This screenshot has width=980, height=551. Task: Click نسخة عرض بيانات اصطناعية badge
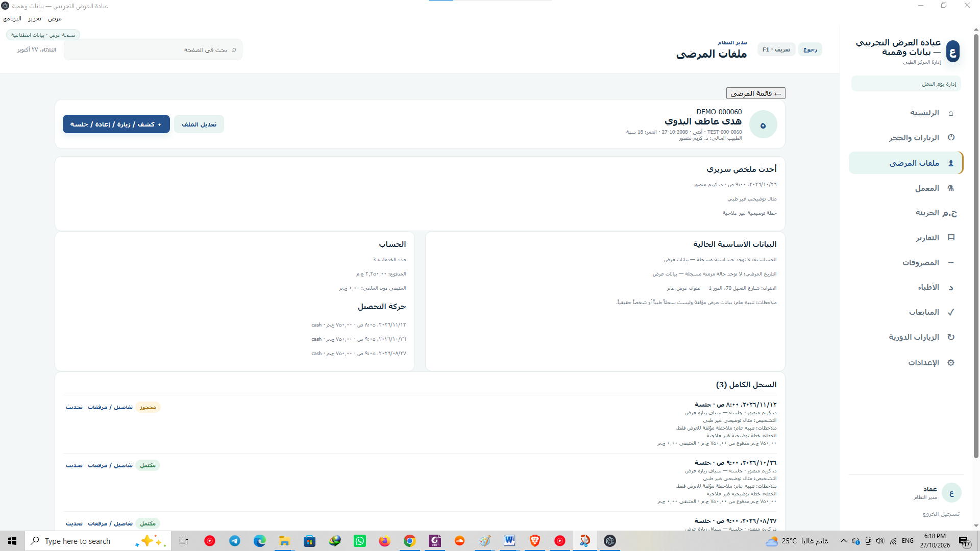coord(43,35)
